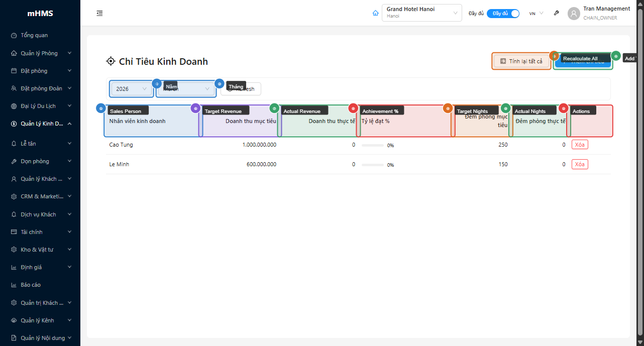Click the Báo cáo chart icon

pos(14,285)
